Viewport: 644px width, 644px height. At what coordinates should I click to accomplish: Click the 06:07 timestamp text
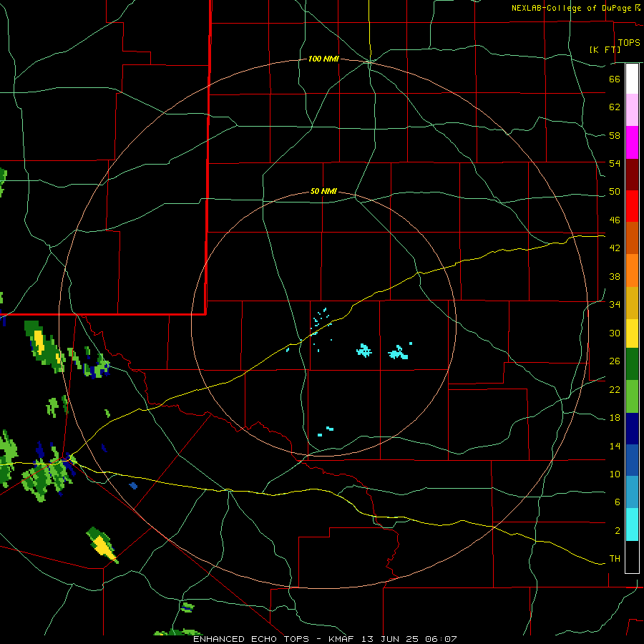(441, 639)
